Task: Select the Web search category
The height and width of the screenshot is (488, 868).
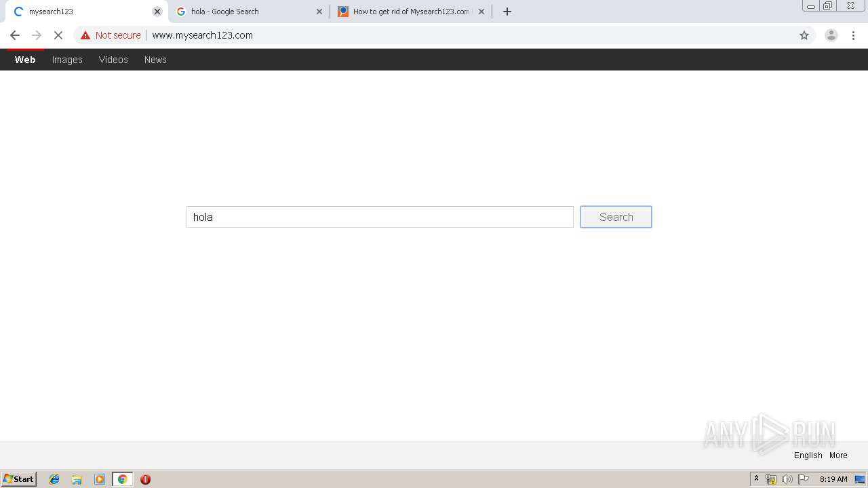Action: click(x=25, y=60)
